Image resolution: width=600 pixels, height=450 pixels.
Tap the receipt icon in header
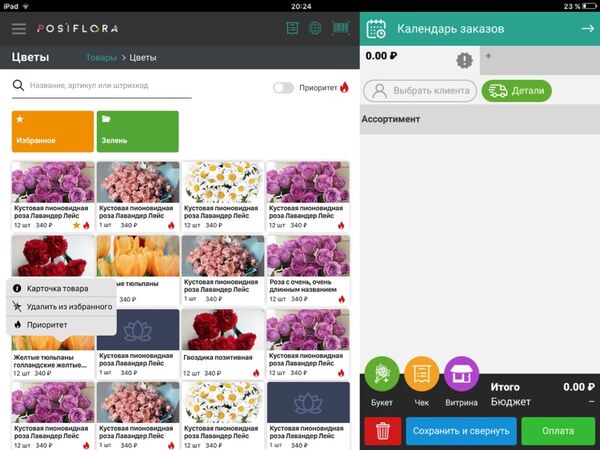click(292, 28)
